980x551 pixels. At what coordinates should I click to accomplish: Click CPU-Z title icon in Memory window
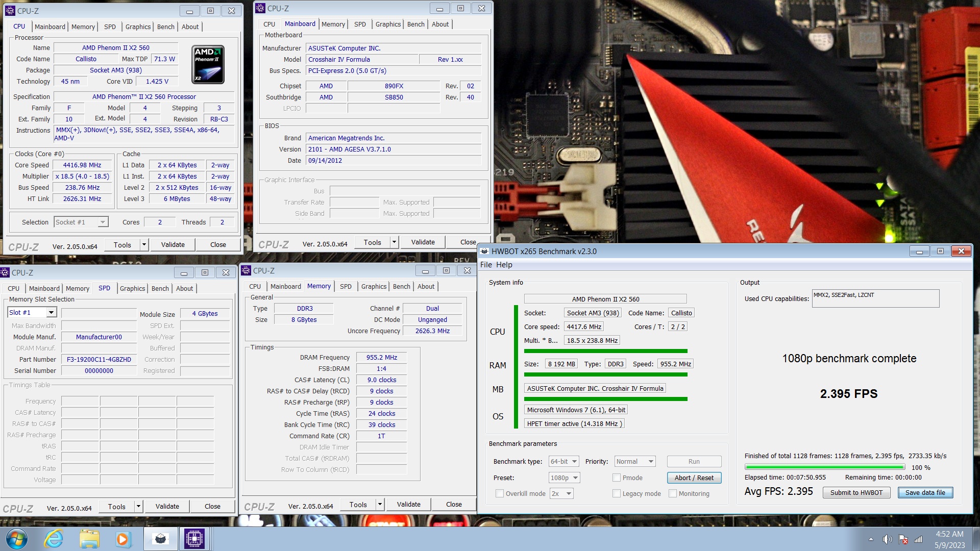[246, 270]
